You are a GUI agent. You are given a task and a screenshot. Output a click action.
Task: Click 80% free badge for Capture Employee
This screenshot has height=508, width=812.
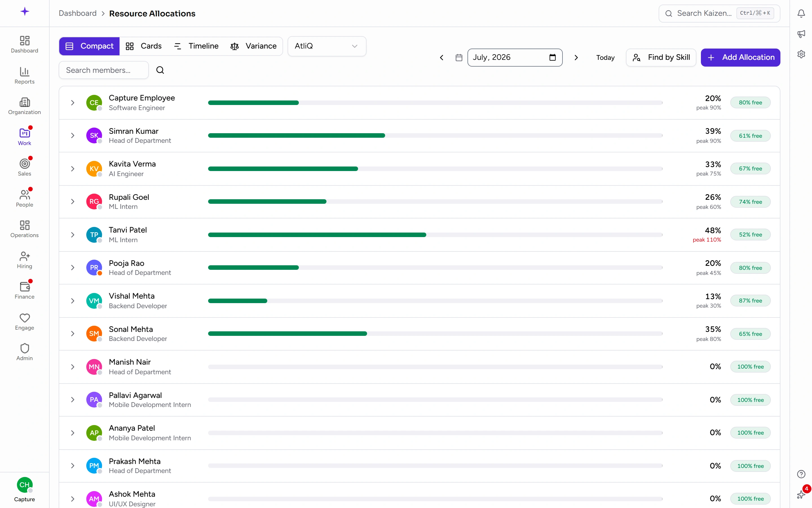[750, 102]
